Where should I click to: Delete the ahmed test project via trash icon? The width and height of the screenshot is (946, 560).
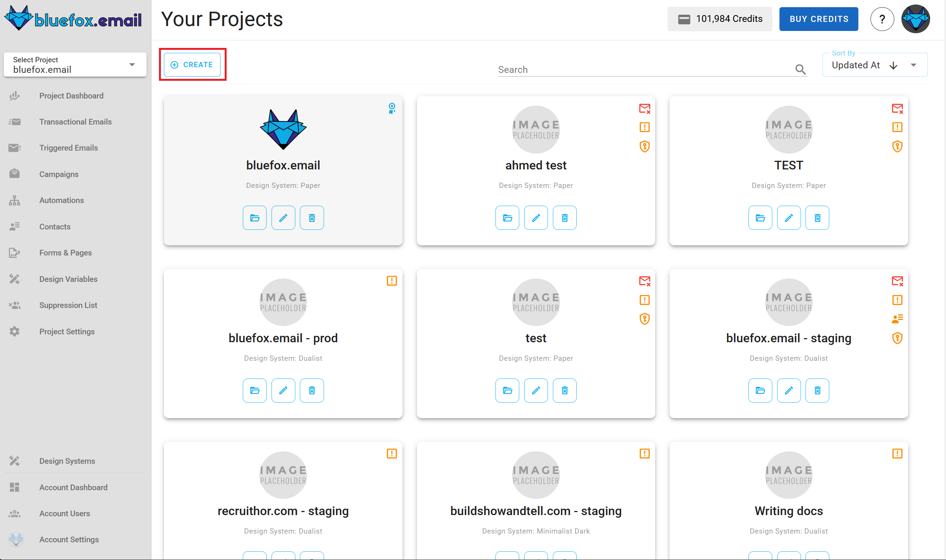(565, 218)
